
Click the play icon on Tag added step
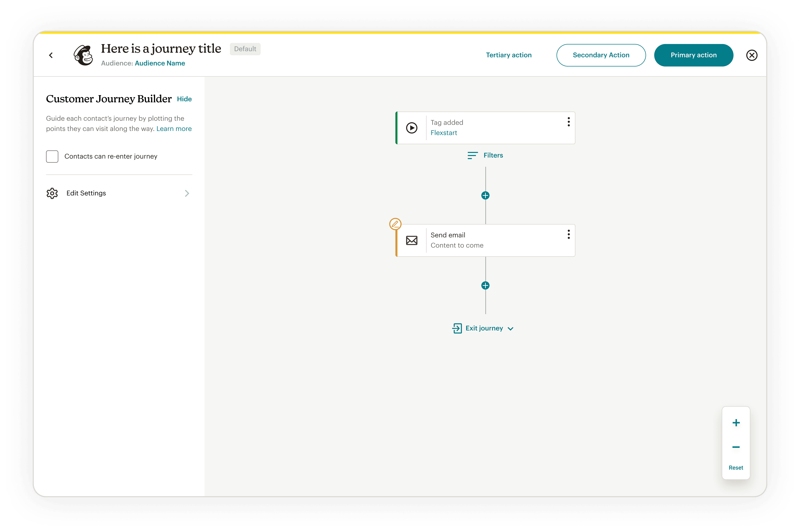click(x=412, y=128)
